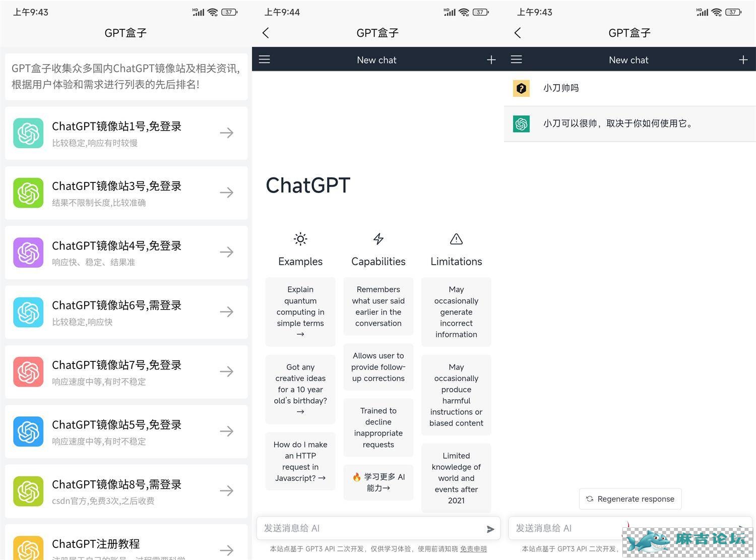Click user message 小刀帅吗
Screen dimensions: 756x560
[x=561, y=88]
